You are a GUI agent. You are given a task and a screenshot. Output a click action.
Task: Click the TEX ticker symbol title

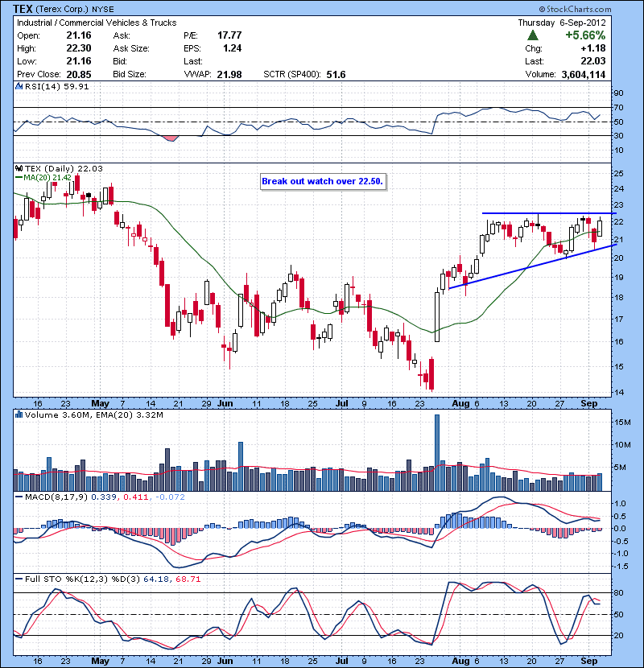(x=23, y=9)
